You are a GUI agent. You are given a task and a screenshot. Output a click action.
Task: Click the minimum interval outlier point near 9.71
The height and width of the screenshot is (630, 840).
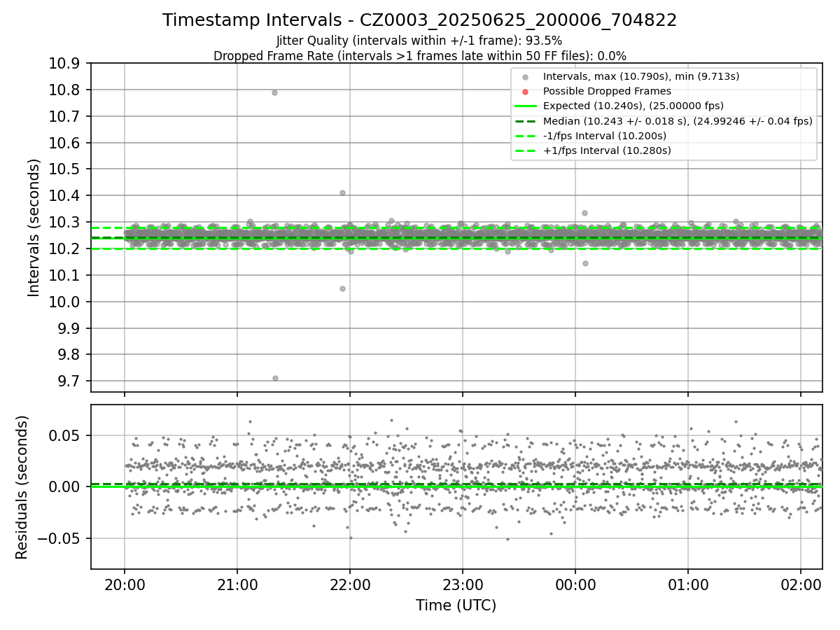click(x=275, y=378)
